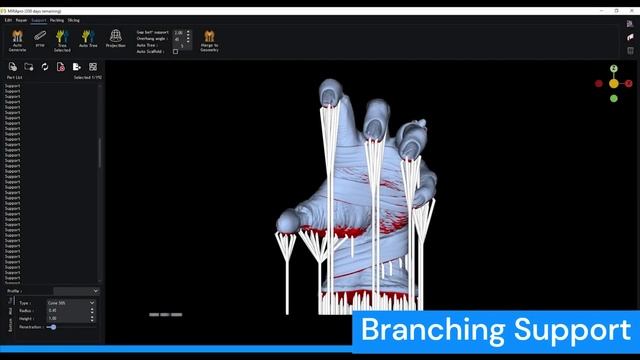
Task: Select the Mid vertical tab
Action: (x=10, y=312)
